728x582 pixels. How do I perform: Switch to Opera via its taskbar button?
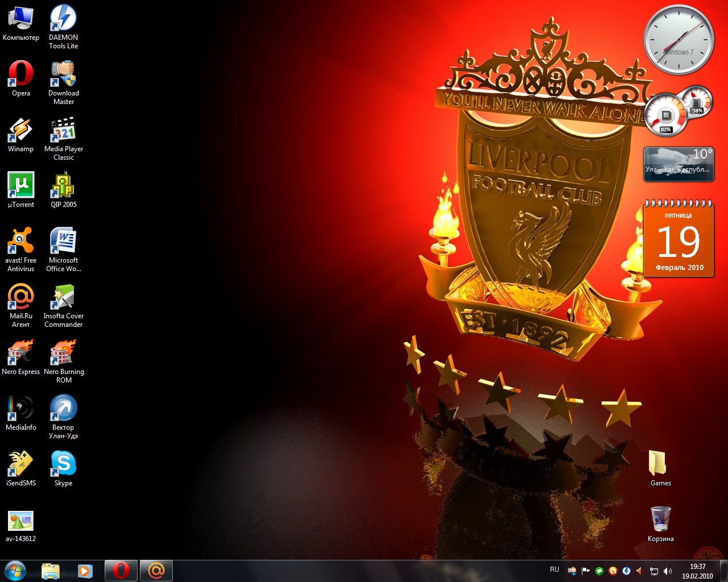[x=121, y=571]
